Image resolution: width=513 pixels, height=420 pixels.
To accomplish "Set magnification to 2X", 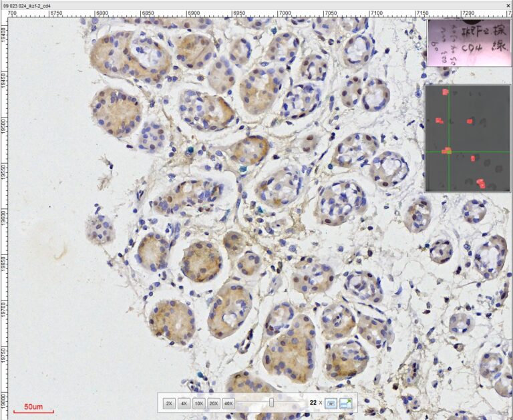I will click(169, 403).
